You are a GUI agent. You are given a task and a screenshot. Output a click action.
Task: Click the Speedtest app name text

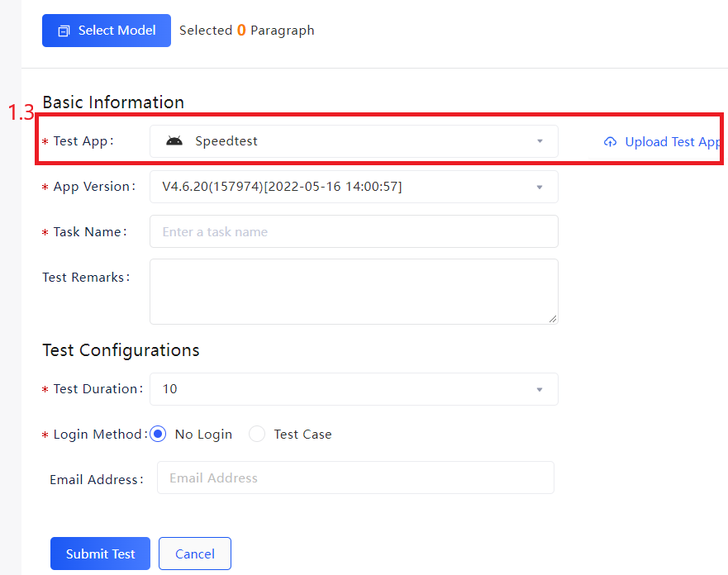(226, 141)
